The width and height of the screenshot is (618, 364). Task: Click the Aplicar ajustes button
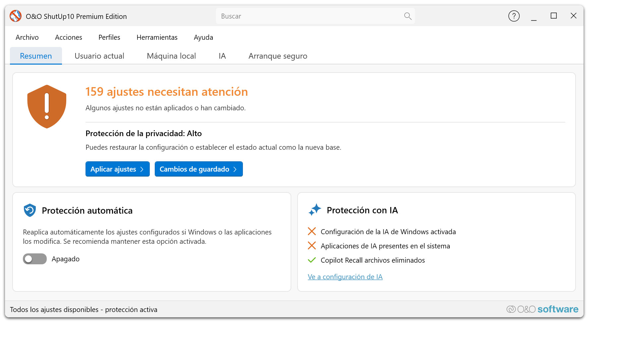[118, 169]
